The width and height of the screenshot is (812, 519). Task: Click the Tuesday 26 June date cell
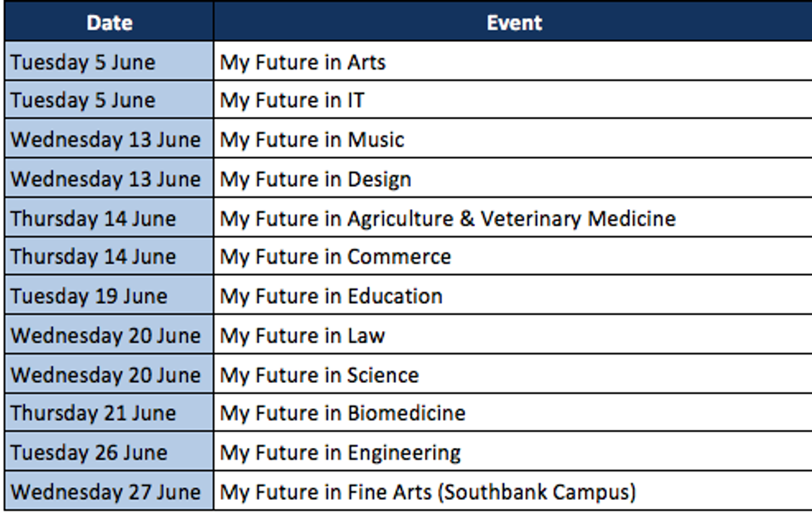109,452
